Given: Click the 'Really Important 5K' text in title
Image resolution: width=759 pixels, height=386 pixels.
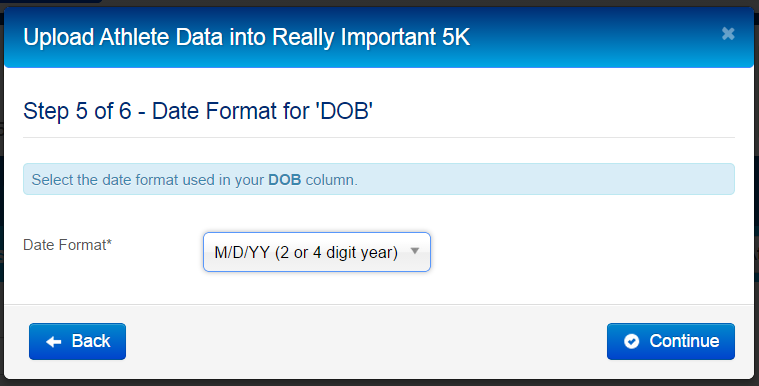Looking at the screenshot, I should (x=371, y=37).
